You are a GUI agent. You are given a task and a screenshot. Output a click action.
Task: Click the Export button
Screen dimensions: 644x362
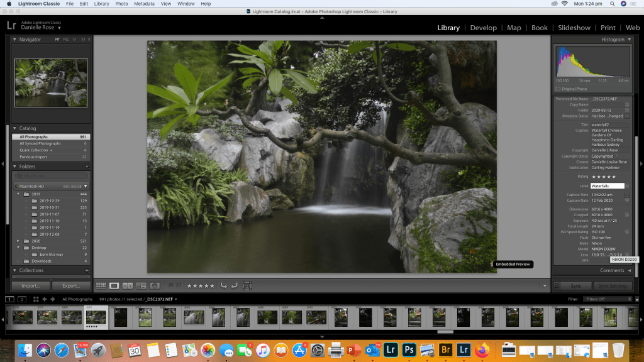tap(70, 286)
